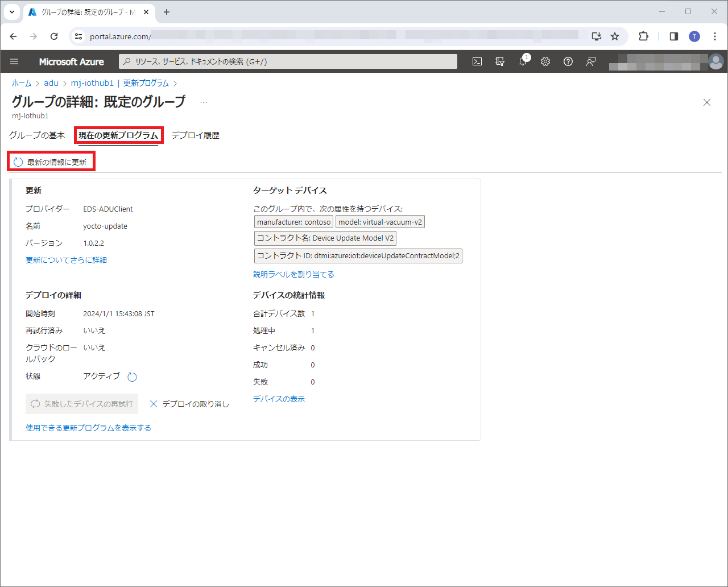Open 更新についてさらに詳細 link

click(x=66, y=260)
